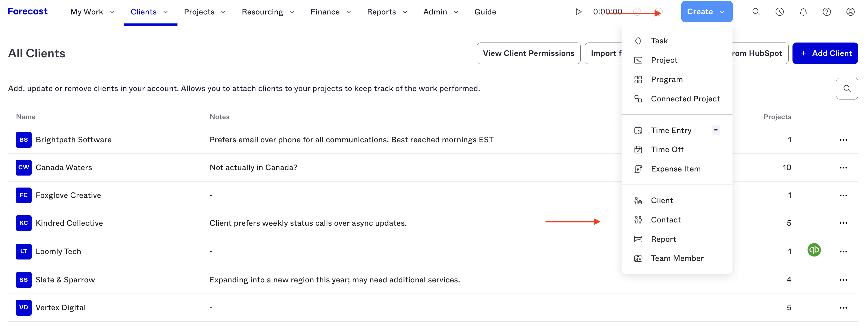This screenshot has height=332, width=868.
Task: Click the BS avatar for Brightpath Software
Action: tap(24, 140)
